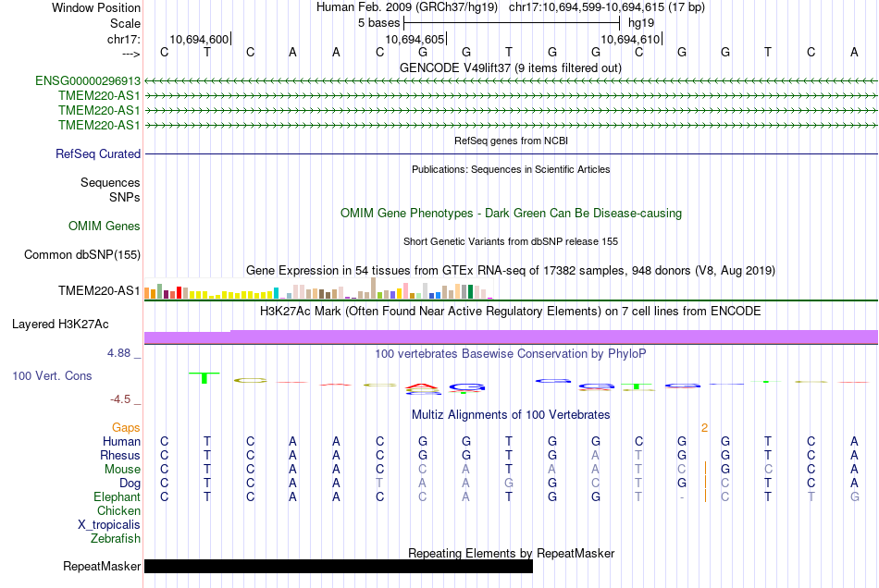Image resolution: width=879 pixels, height=588 pixels.
Task: Open the GTEx tissue expression bar chart
Action: 318,289
